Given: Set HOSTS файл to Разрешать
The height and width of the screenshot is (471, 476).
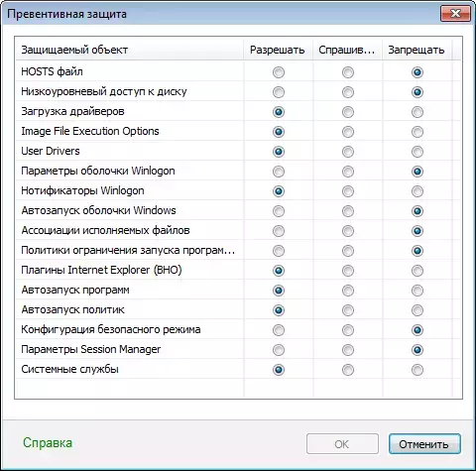Looking at the screenshot, I should [x=279, y=72].
